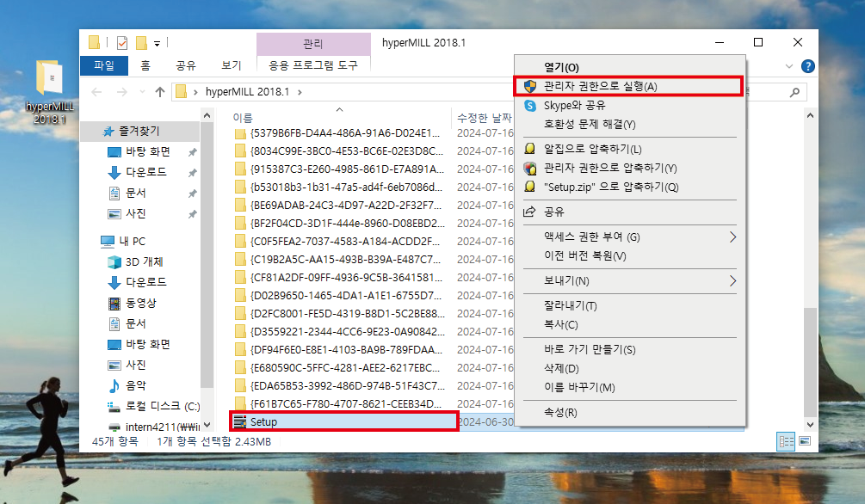Switch to the 홈 ribbon tab
Screen dimensions: 865x504
point(145,65)
